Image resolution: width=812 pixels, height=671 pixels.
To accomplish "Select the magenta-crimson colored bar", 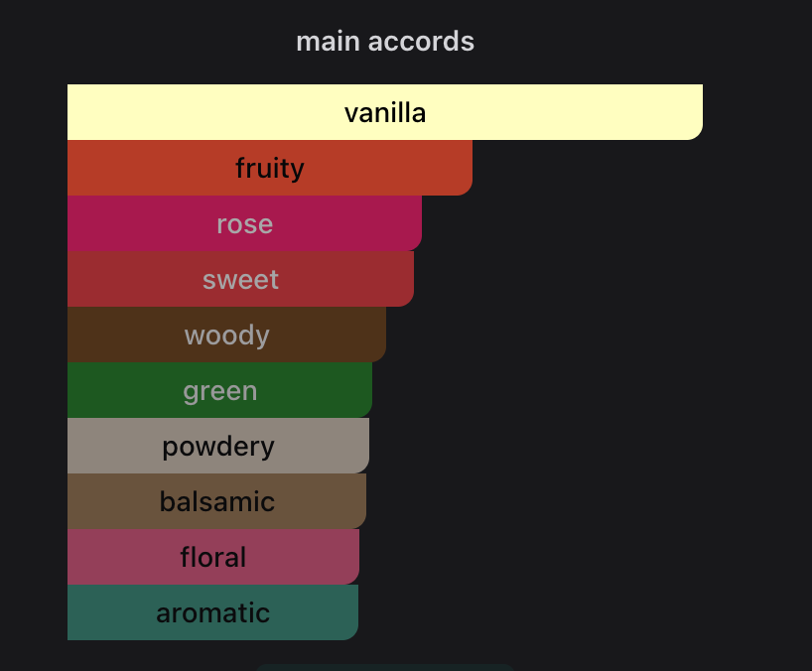I will coord(244,223).
